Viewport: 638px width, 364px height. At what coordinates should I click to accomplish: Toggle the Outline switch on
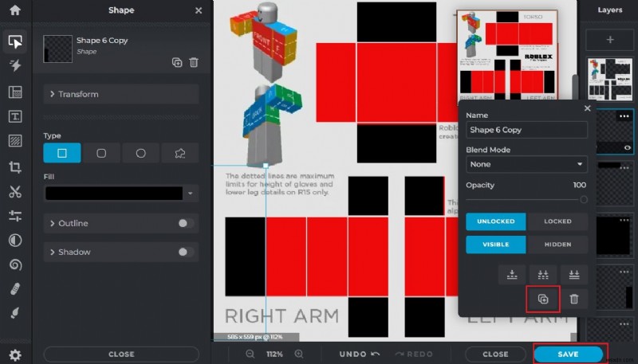186,223
